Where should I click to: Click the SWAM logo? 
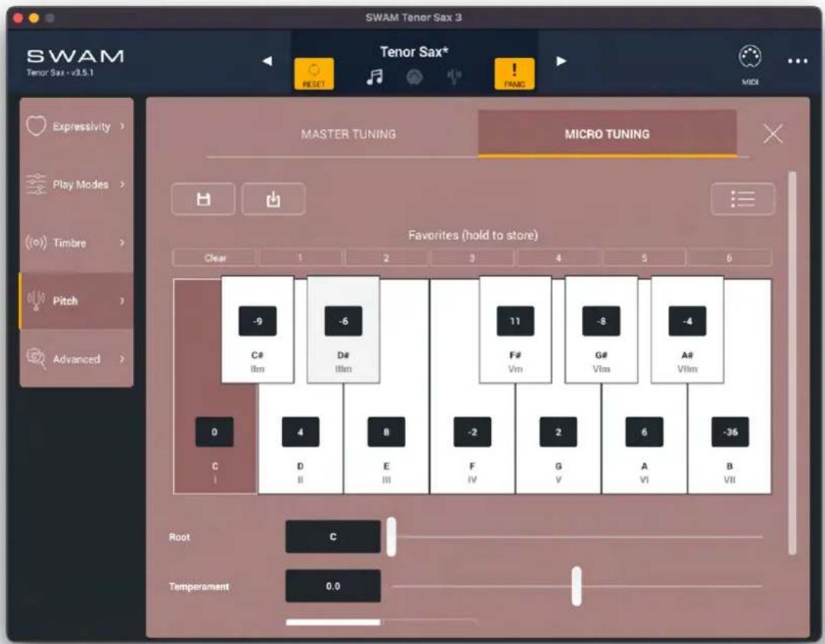[75, 57]
